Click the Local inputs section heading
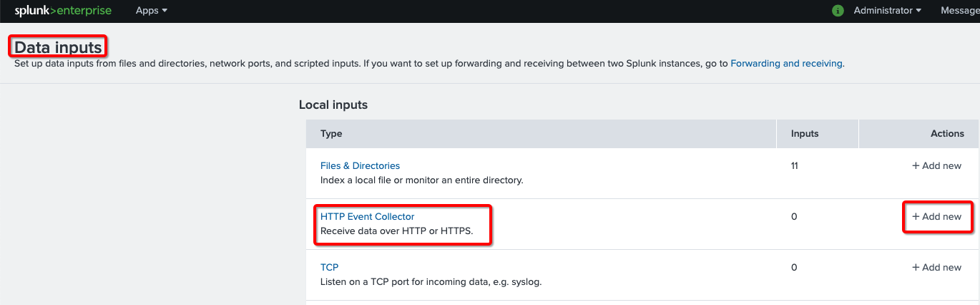The height and width of the screenshot is (305, 980). [x=333, y=105]
